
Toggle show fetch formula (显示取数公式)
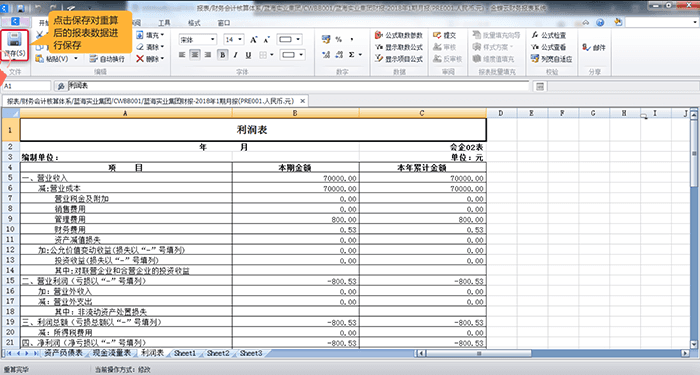point(399,47)
